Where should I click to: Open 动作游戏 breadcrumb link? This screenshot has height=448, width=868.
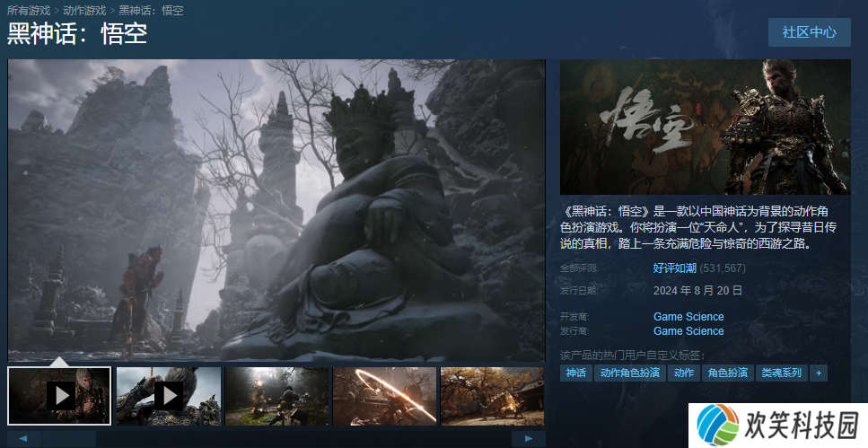(x=84, y=11)
